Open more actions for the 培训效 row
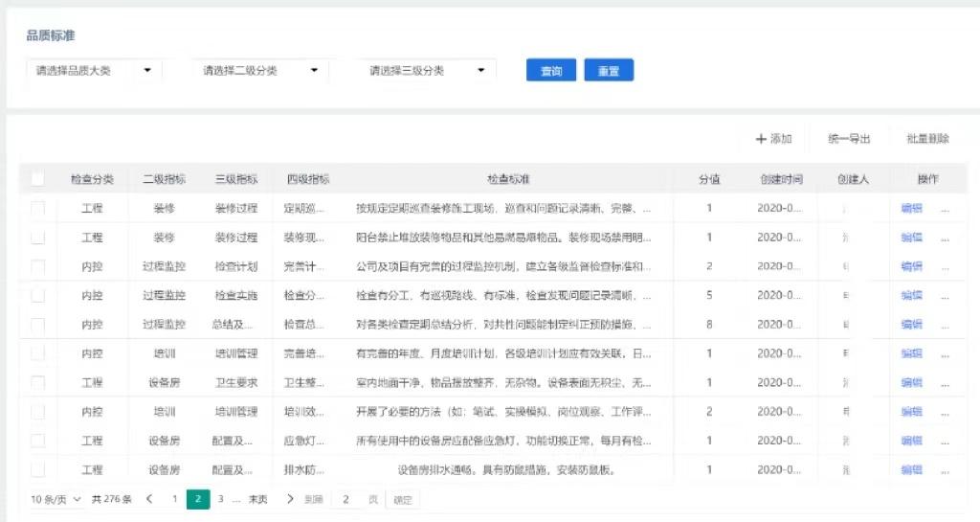 [x=945, y=413]
